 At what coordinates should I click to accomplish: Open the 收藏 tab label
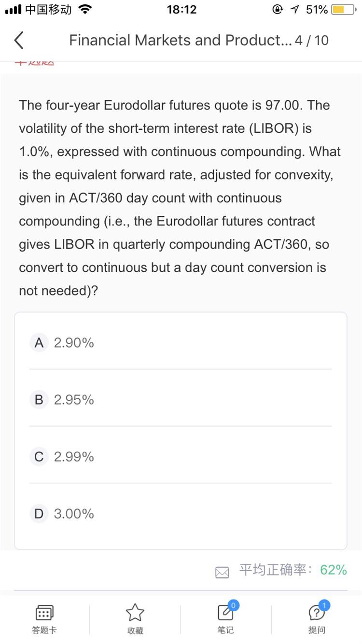135,630
